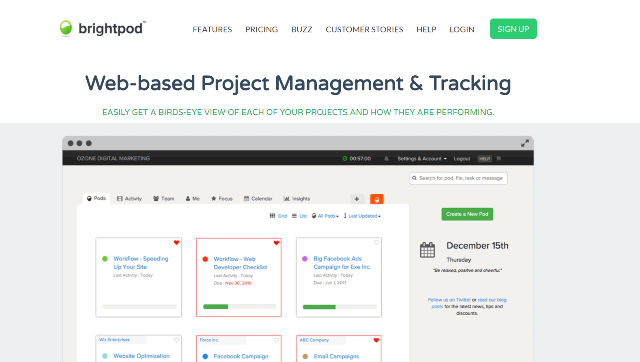Click the Force Inc. client label
Image resolution: width=640 pixels, height=362 pixels.
[209, 340]
